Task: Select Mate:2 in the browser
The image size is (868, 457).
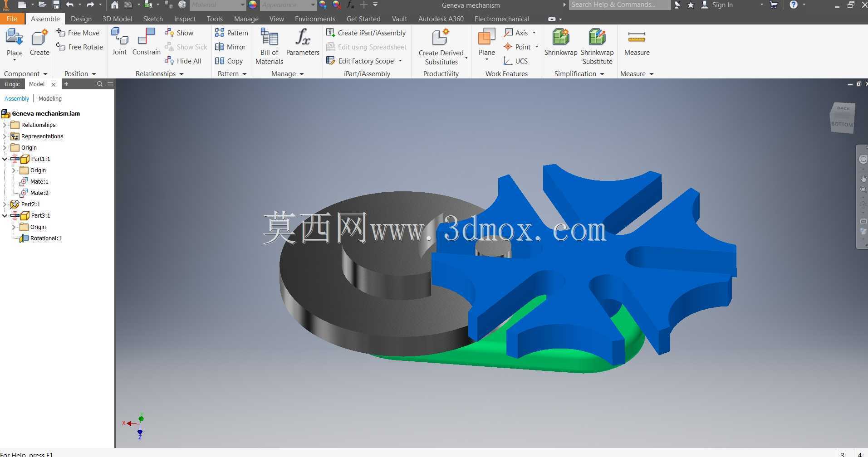Action: 34,193
